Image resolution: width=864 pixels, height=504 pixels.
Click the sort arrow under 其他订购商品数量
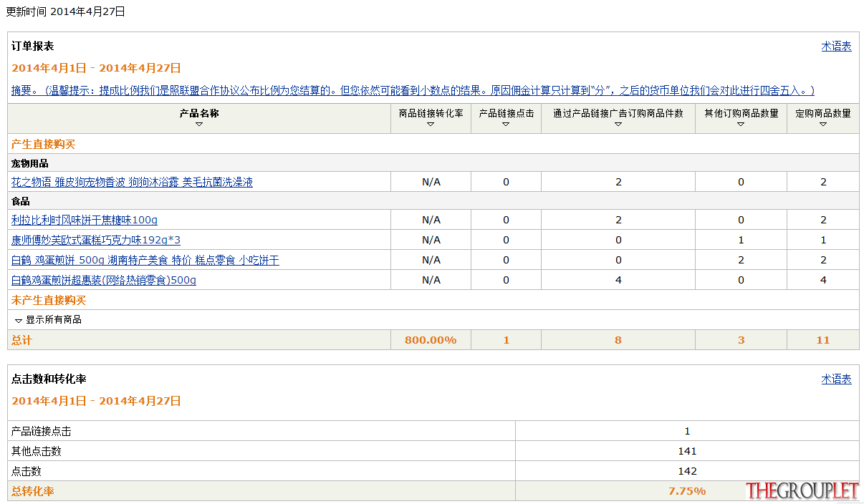pos(741,125)
